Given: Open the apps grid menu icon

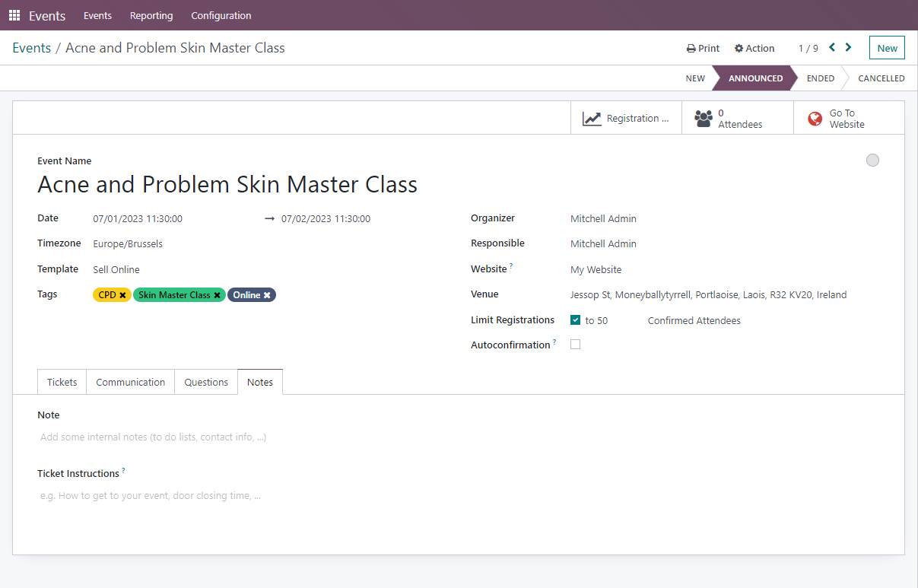Looking at the screenshot, I should click(14, 15).
